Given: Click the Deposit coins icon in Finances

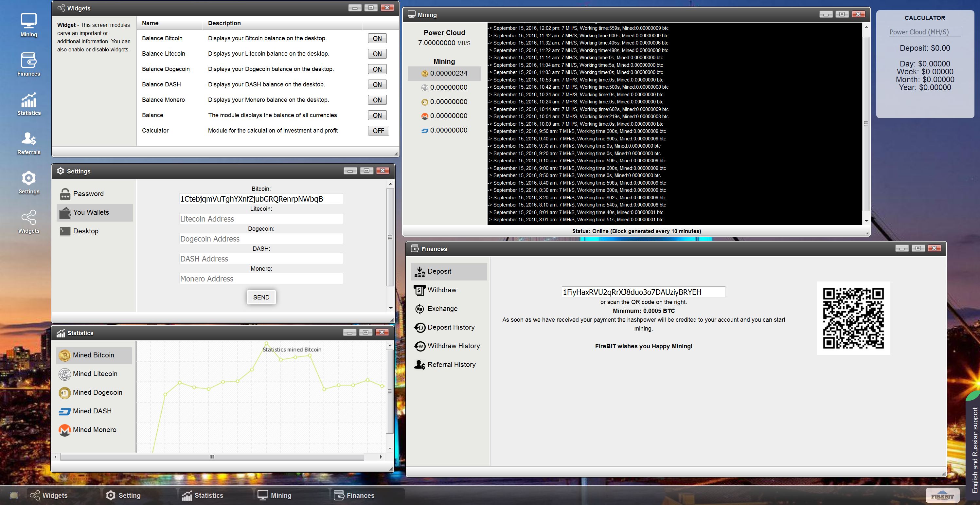Looking at the screenshot, I should [x=419, y=272].
